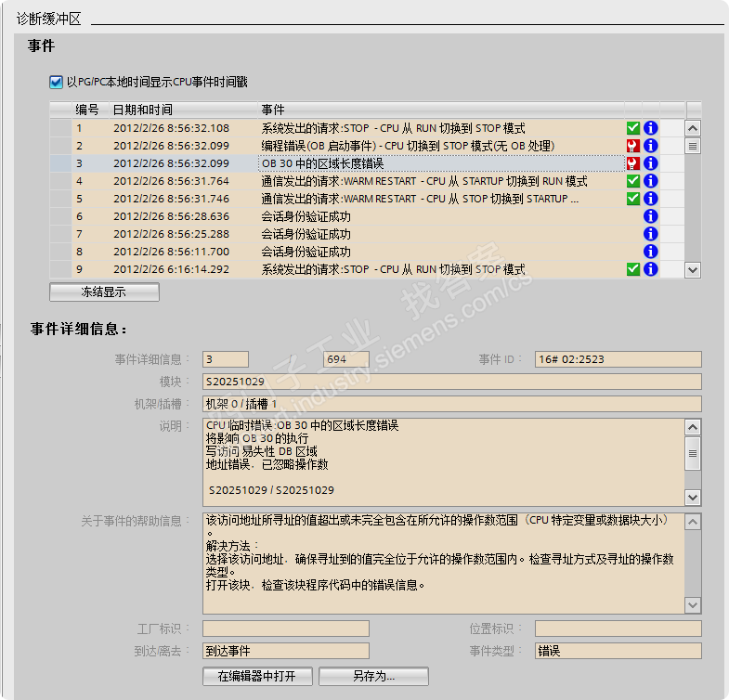
Task: Click blue info icon in event row 3
Action: click(x=650, y=163)
